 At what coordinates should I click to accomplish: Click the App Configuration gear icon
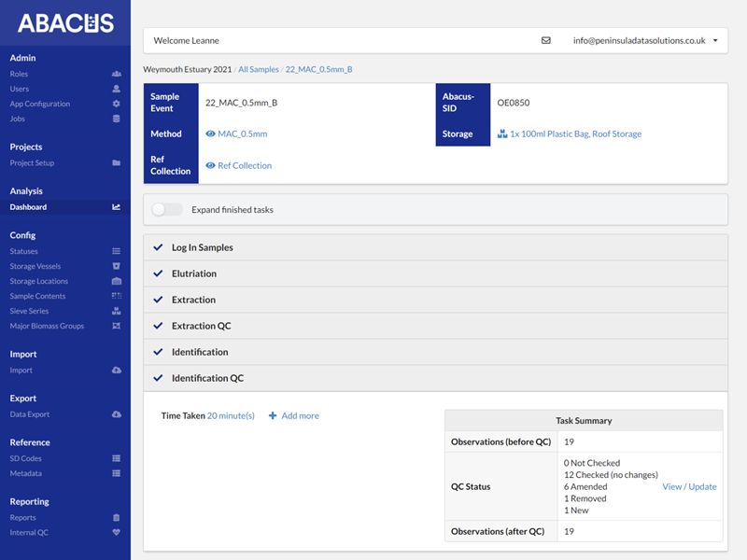[x=116, y=104]
